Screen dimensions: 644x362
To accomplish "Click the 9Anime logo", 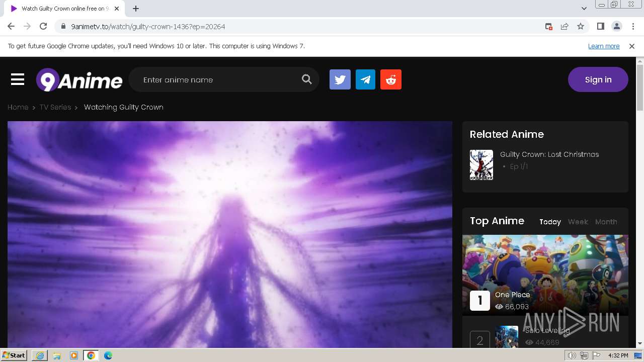I will pyautogui.click(x=79, y=80).
